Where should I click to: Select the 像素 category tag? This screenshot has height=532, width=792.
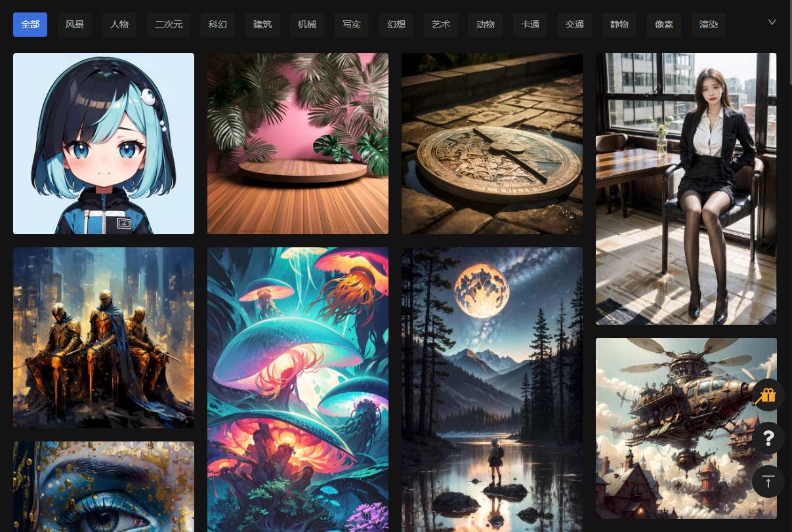664,25
